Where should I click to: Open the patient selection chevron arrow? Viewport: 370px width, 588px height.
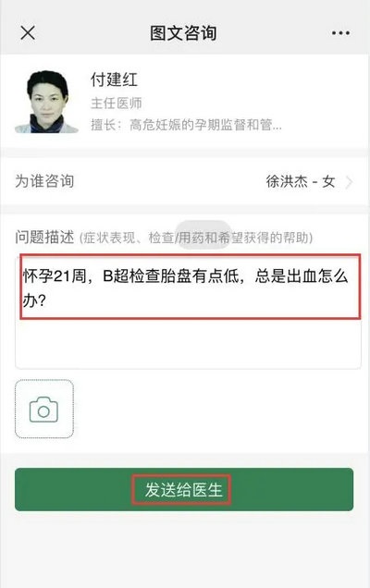pyautogui.click(x=349, y=182)
